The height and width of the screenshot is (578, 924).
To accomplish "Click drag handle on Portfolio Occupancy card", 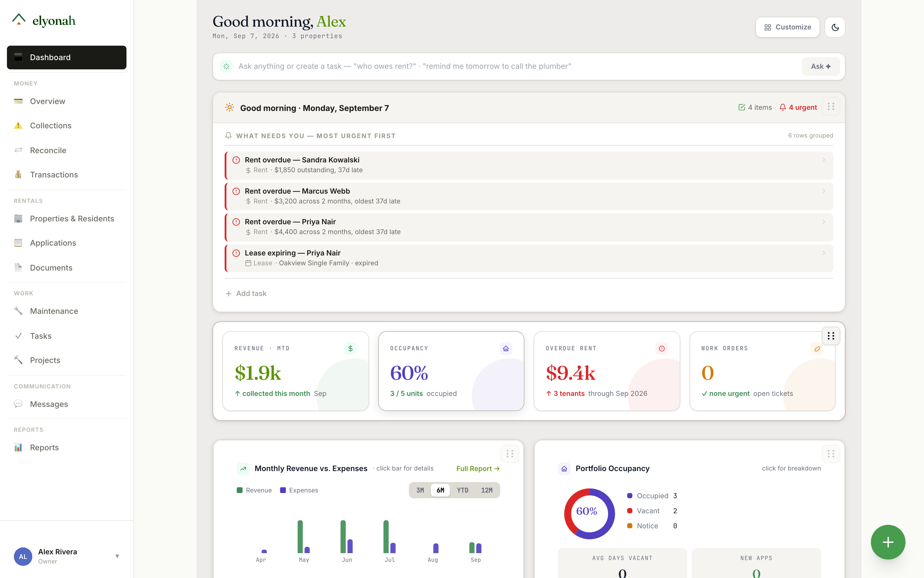I will pyautogui.click(x=831, y=454).
